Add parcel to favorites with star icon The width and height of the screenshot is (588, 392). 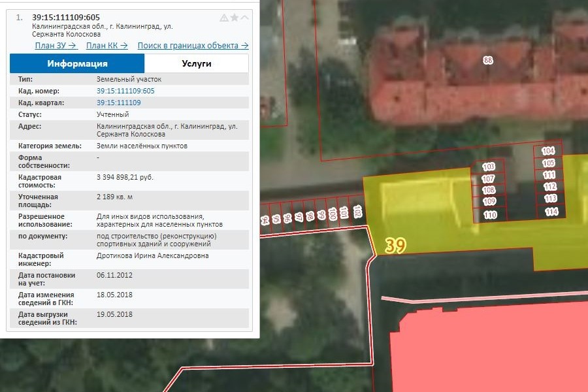point(234,18)
